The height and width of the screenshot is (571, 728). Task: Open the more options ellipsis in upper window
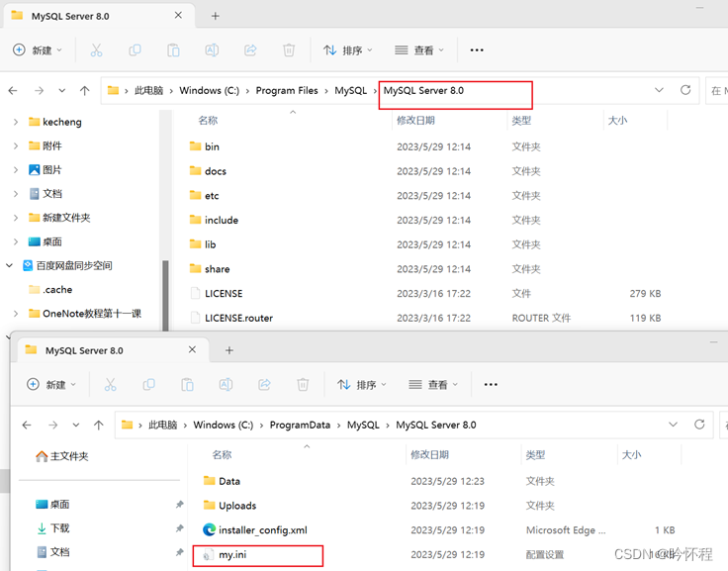[x=477, y=50]
